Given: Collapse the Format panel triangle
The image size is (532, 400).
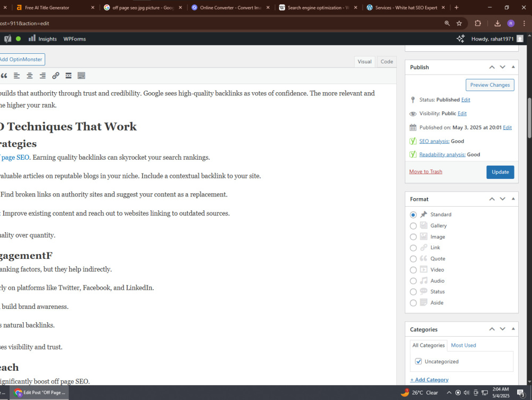Looking at the screenshot, I should [x=513, y=199].
